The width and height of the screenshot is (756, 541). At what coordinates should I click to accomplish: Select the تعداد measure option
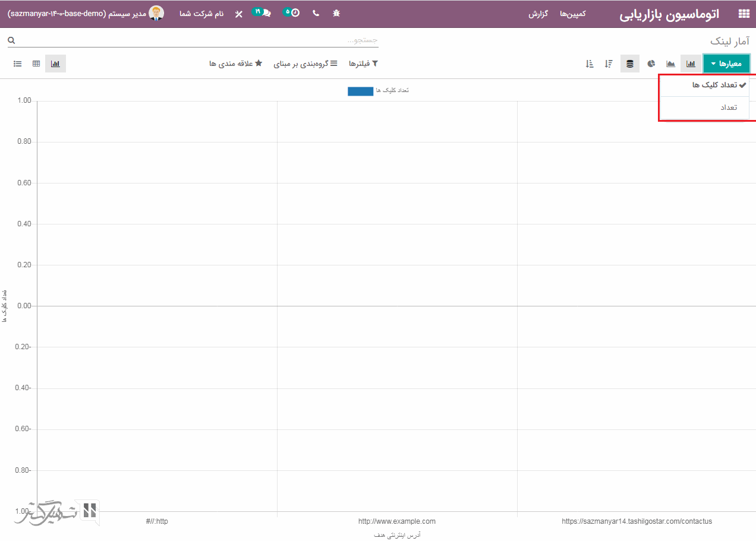click(705, 107)
